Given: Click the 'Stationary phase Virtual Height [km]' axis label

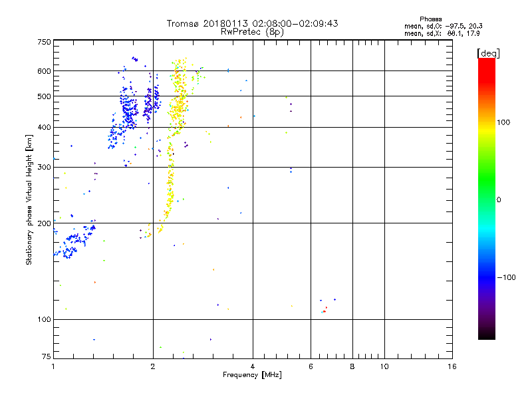Looking at the screenshot, I should pos(29,200).
